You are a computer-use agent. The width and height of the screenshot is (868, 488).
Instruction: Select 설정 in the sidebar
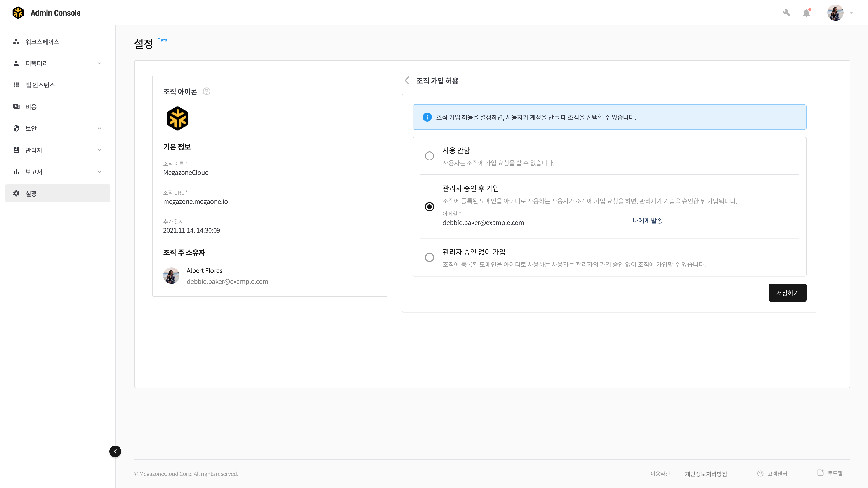[x=58, y=193]
